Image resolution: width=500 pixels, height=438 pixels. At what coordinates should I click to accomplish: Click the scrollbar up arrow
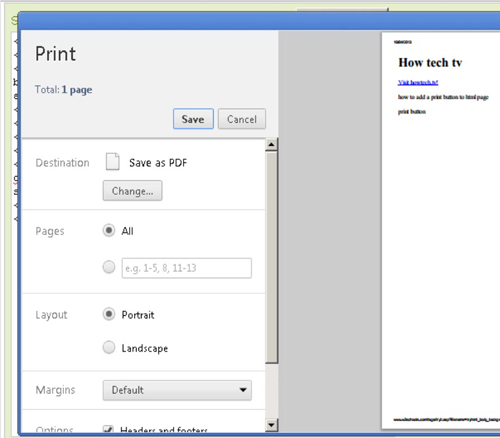click(x=271, y=144)
